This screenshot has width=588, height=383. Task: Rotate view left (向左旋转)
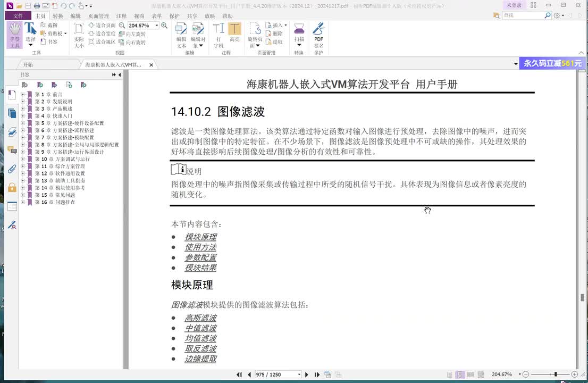[132, 34]
